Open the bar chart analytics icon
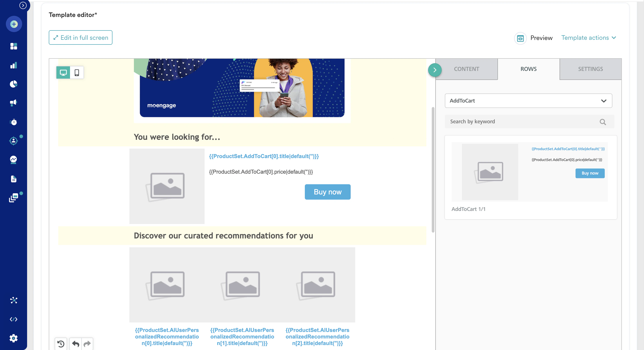 (14, 65)
